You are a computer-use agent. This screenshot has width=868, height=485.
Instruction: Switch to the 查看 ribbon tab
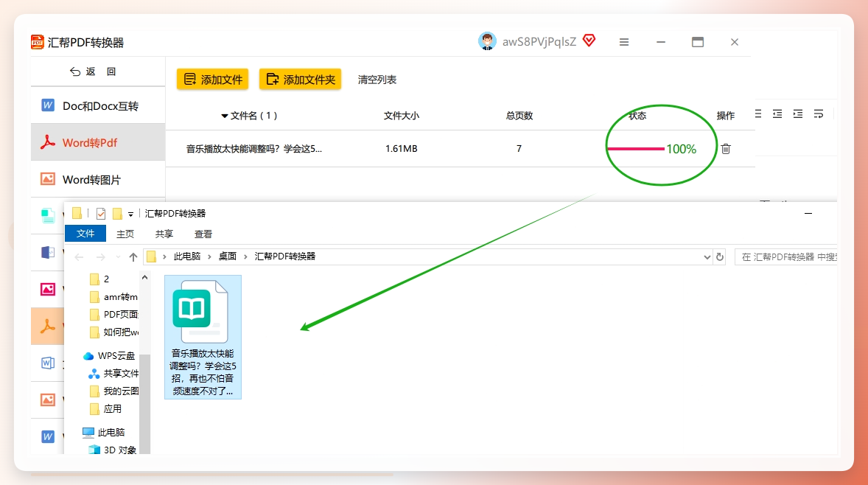tap(203, 234)
